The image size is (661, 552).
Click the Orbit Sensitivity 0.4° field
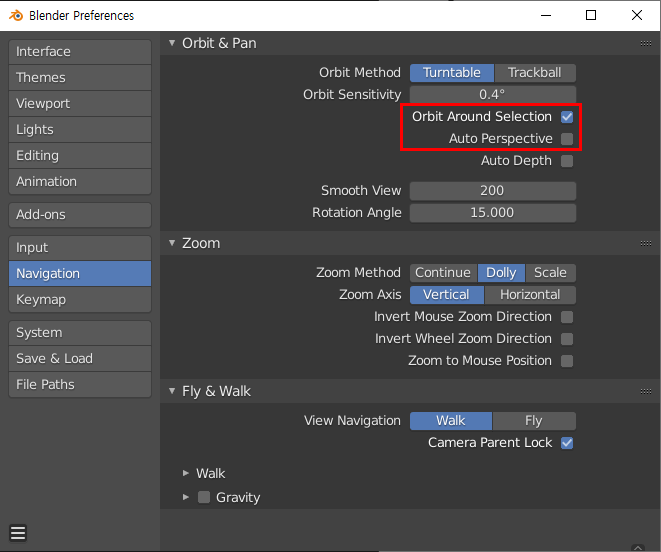493,94
